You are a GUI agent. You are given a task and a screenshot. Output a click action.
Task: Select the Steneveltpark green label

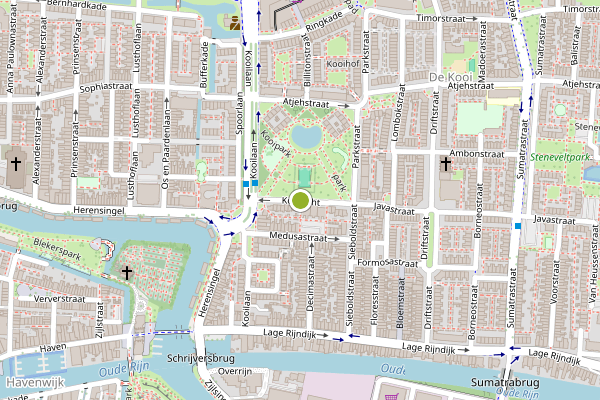tap(560, 157)
